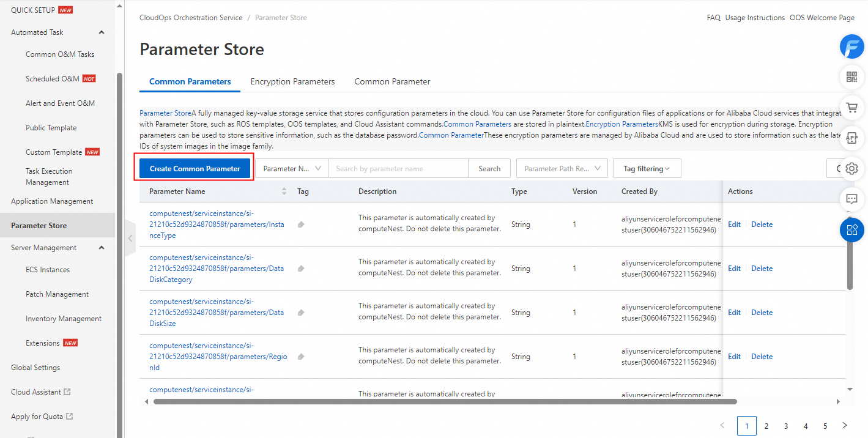
Task: Click the Search button
Action: click(x=489, y=169)
